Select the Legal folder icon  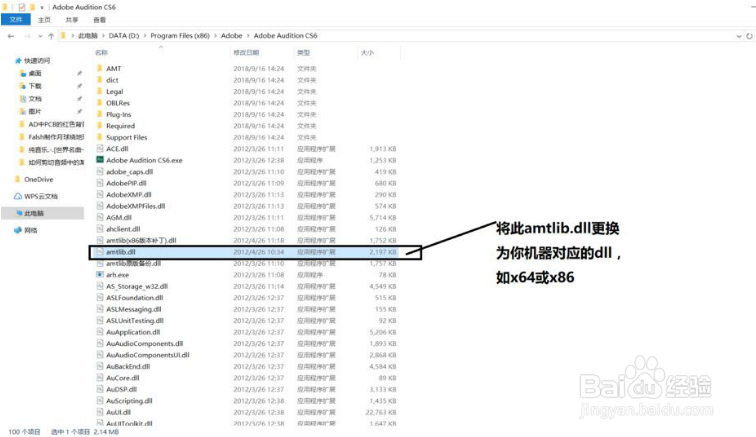100,92
